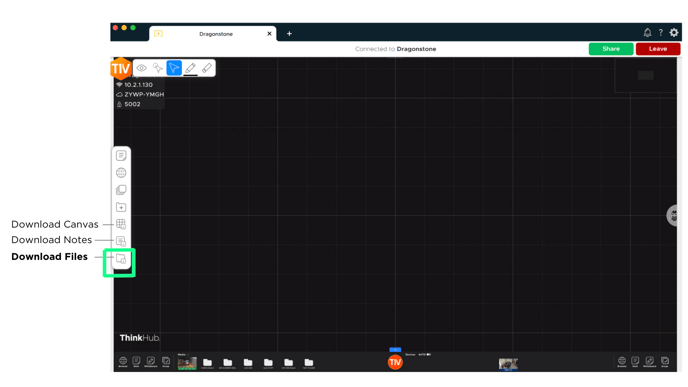Close the Dragonstone tab

(269, 34)
